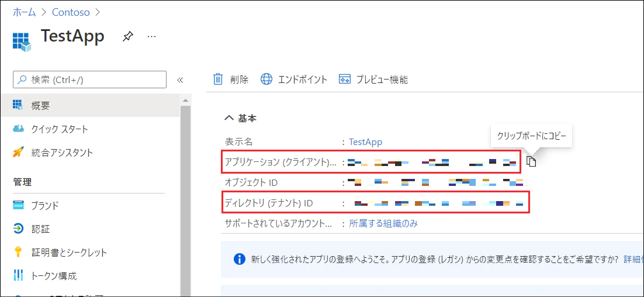Viewport: 644px width, 297px height.
Task: Click the ブランド branding icon
Action: pyautogui.click(x=19, y=205)
